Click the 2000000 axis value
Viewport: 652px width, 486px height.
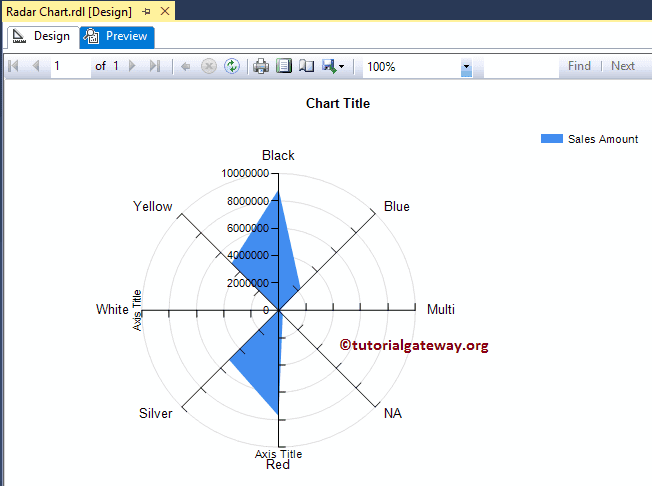(x=248, y=283)
